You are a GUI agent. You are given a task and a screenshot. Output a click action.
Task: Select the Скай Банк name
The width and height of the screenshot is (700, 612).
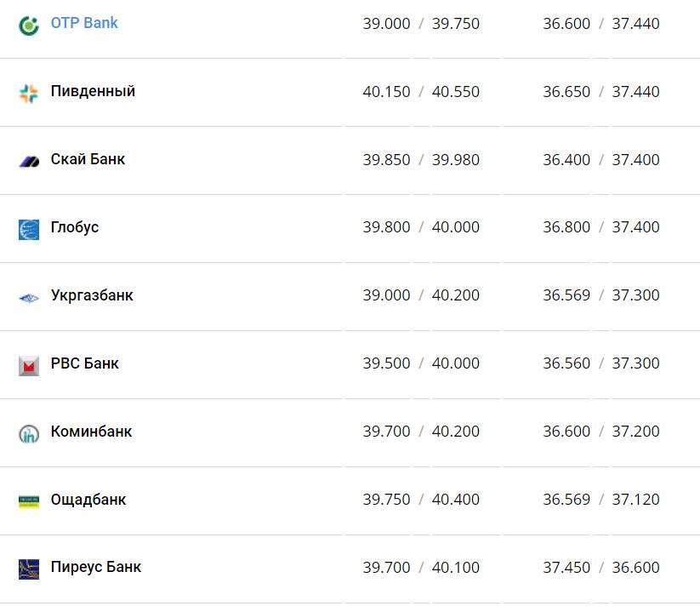88,159
